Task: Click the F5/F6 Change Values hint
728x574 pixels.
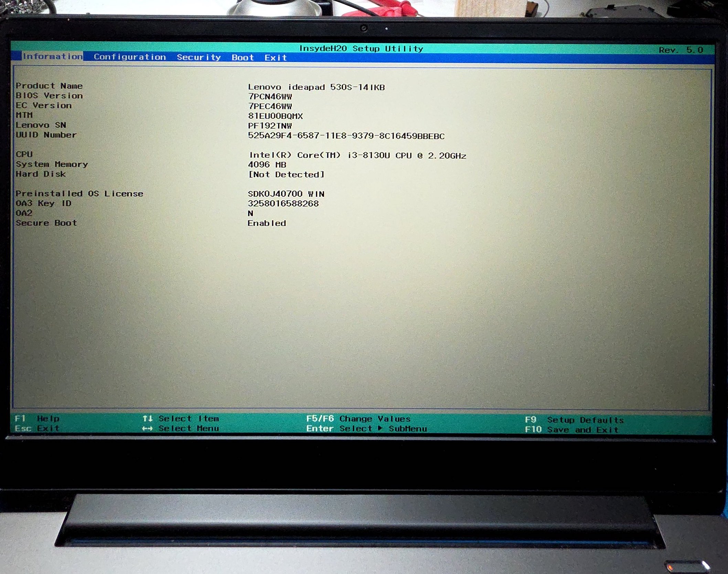Action: (358, 419)
